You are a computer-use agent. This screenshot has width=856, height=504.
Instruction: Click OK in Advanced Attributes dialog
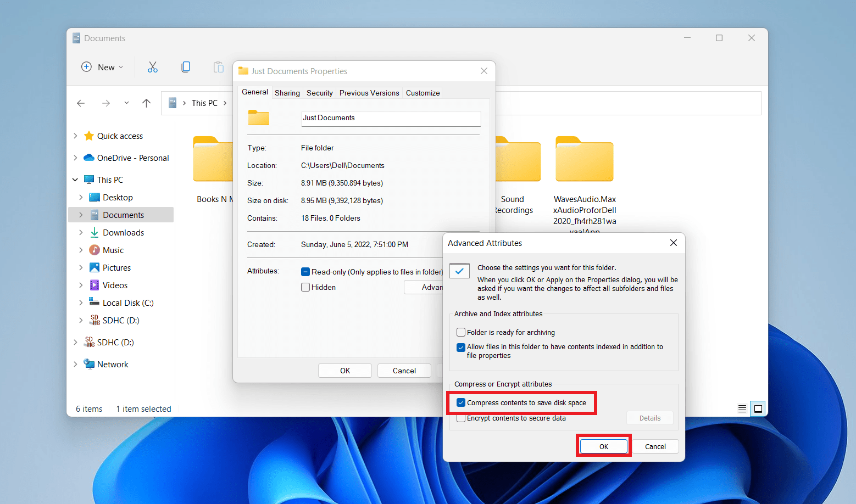[x=604, y=446]
